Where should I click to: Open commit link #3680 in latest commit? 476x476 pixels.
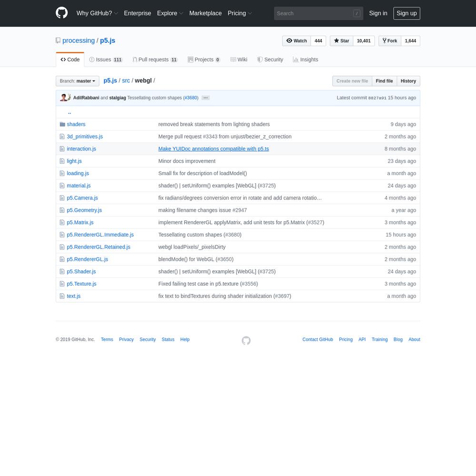(x=191, y=98)
